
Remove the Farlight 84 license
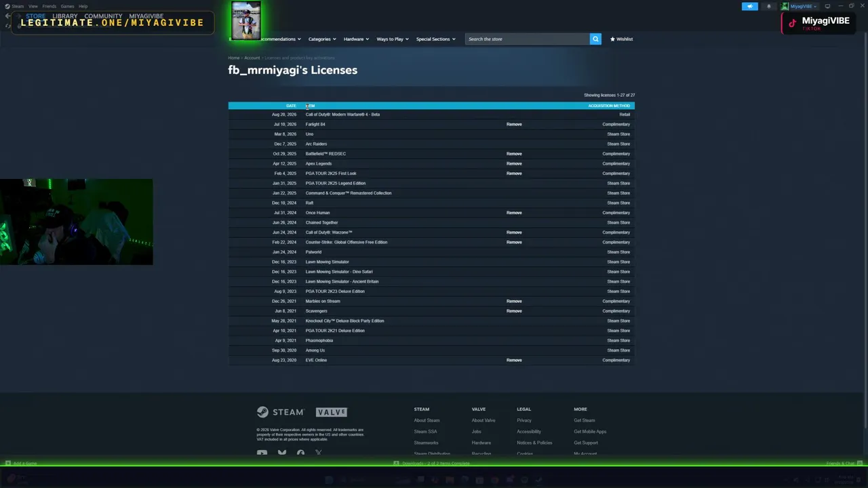coord(514,124)
